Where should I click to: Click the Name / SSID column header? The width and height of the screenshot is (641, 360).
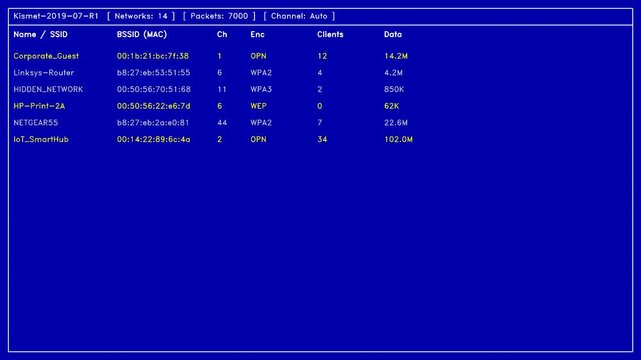tap(40, 35)
